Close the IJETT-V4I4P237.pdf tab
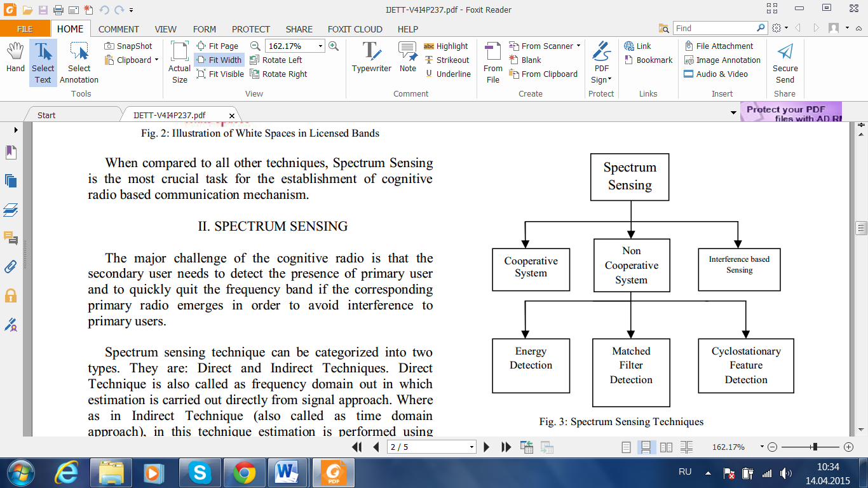Screen dimensions: 868x488 click(232, 116)
